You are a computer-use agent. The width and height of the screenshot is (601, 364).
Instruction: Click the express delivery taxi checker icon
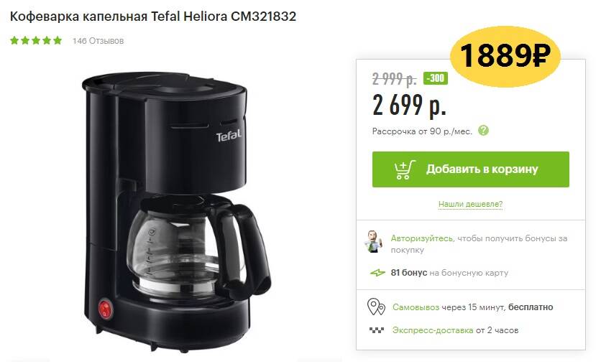coord(377,330)
